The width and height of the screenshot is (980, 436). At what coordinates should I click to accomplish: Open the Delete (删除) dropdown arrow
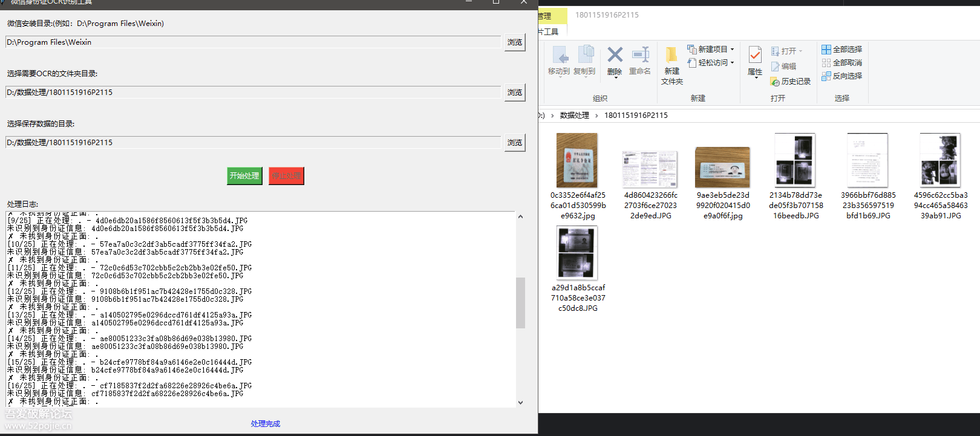pyautogui.click(x=615, y=78)
